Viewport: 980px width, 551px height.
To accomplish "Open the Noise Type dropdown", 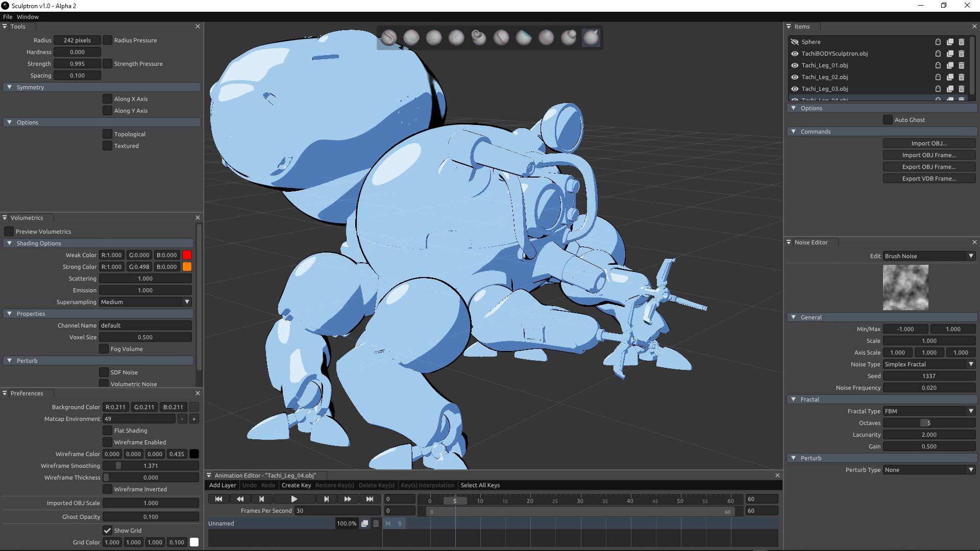I will (x=929, y=364).
